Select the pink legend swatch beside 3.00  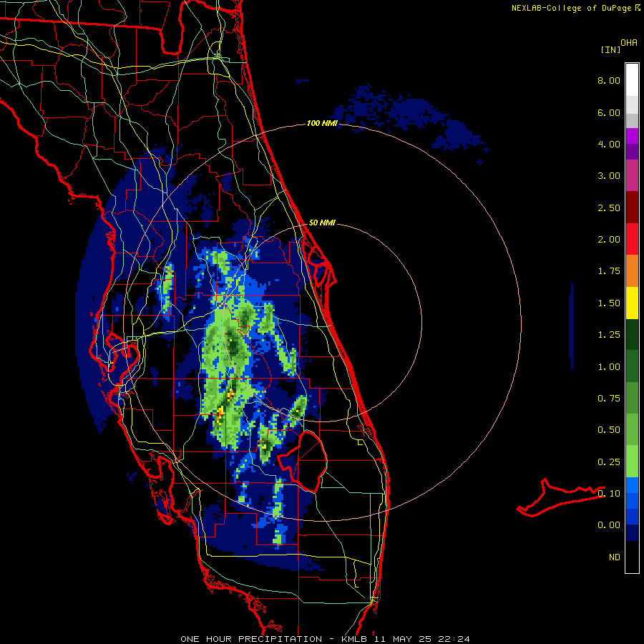[x=632, y=175]
